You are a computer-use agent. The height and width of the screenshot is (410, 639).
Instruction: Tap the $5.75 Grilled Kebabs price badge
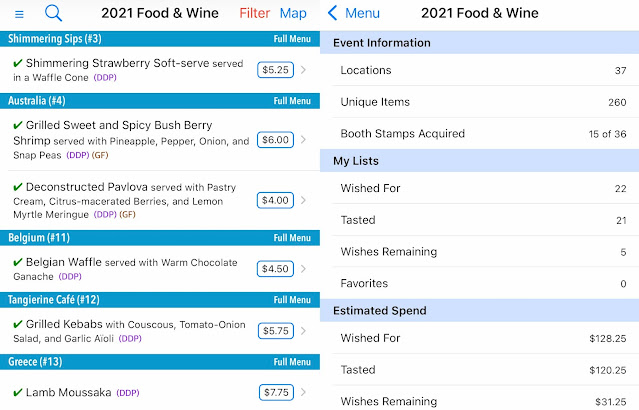(x=274, y=330)
